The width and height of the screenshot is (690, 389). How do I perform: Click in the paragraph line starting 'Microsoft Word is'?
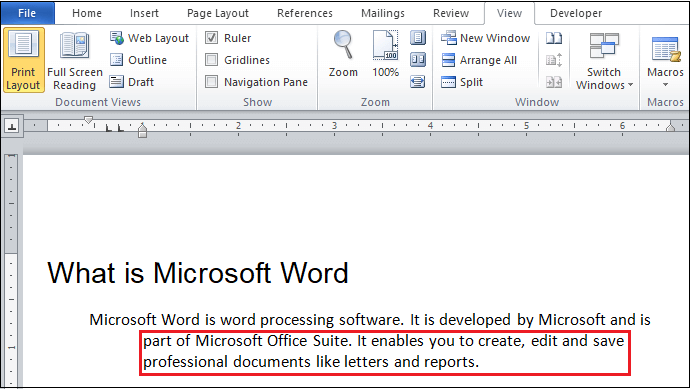tap(370, 319)
